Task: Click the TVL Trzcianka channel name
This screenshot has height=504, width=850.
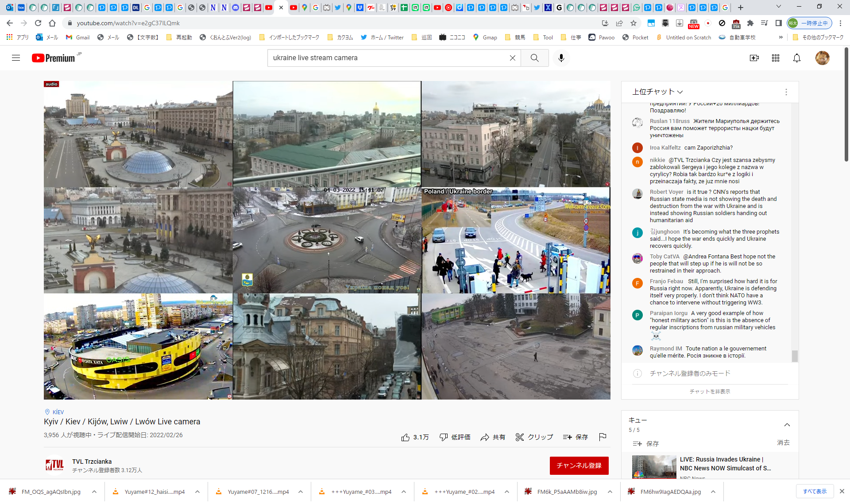Action: point(92,462)
